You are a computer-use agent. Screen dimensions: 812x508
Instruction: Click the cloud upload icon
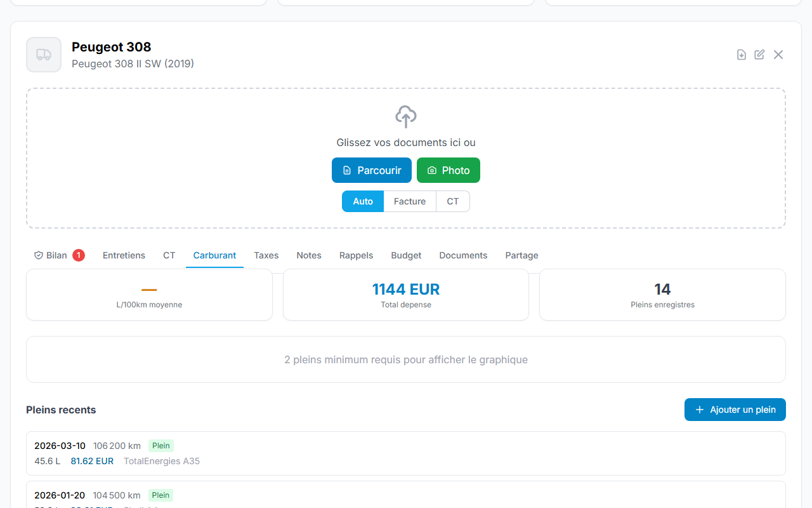(x=406, y=117)
